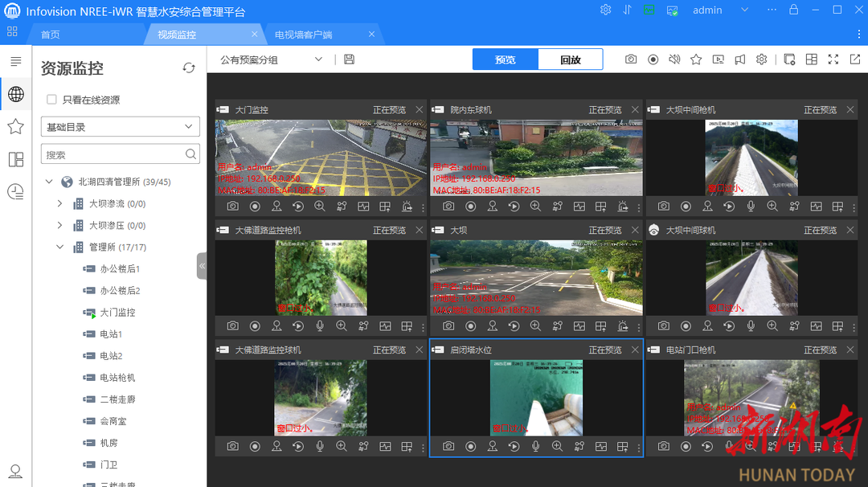Switch to 回放 playback mode
Viewport: 868px width, 487px height.
571,59
